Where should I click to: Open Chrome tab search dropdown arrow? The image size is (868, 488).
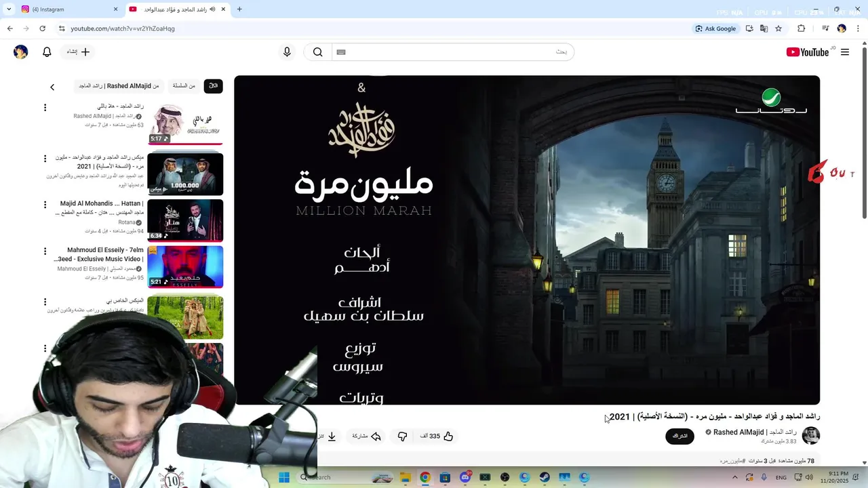pos(9,9)
